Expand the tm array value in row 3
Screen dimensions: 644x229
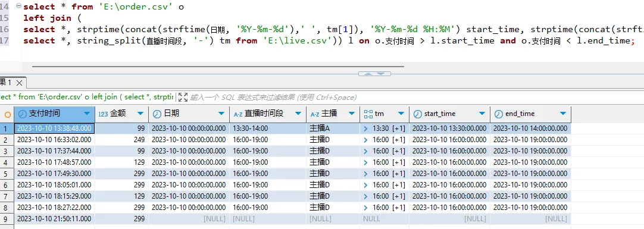coord(366,151)
